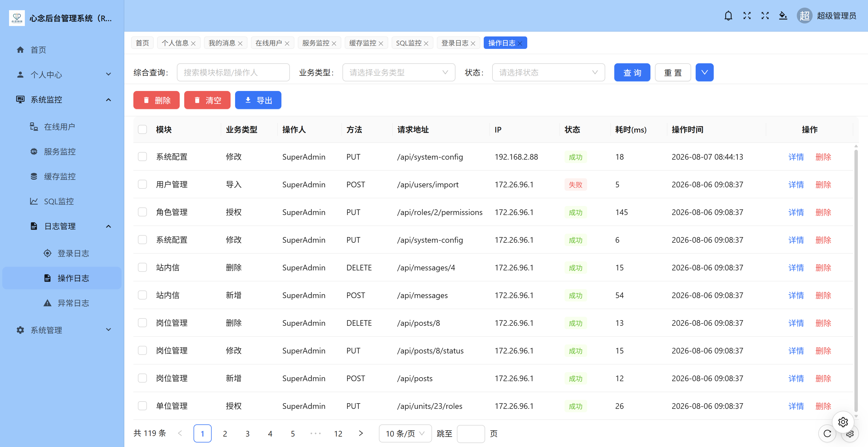The image size is (868, 447).
Task: Click the 重置 reset button
Action: 673,72
